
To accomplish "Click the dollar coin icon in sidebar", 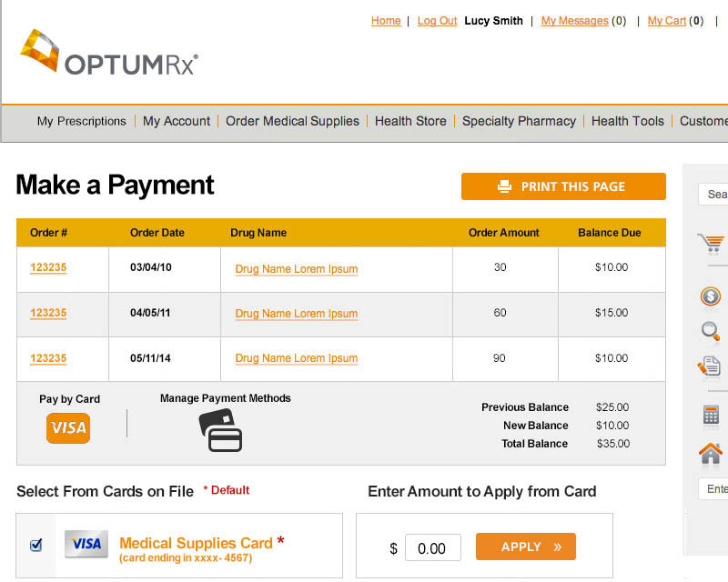I will tap(711, 296).
